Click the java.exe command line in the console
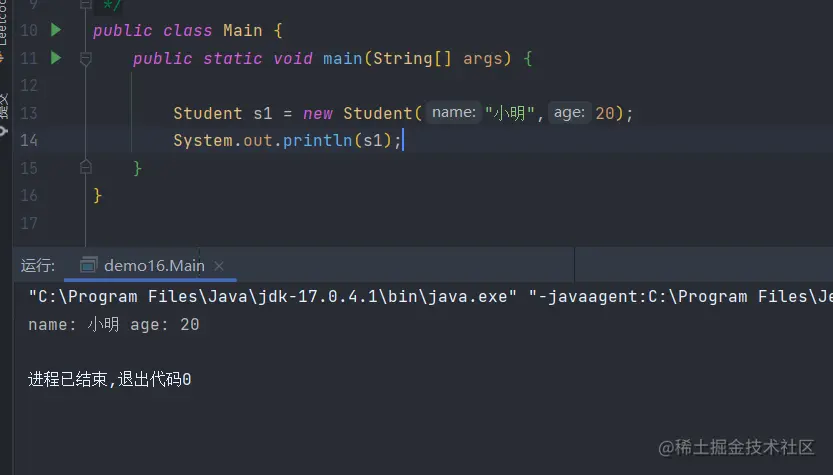Viewport: 833px width, 475px height. click(x=430, y=296)
